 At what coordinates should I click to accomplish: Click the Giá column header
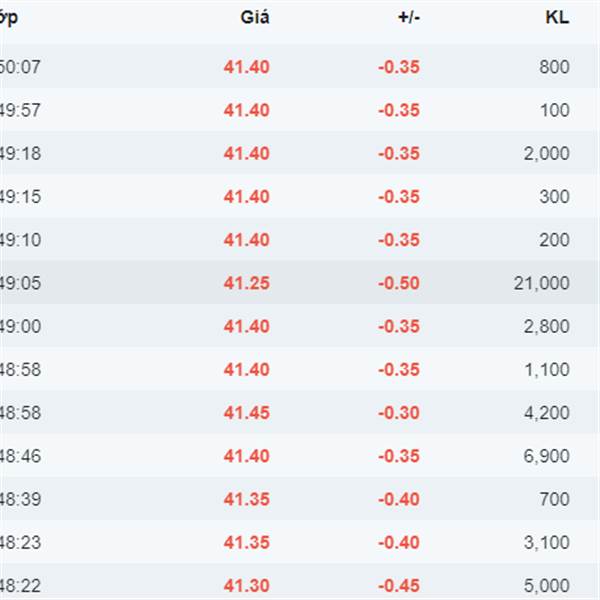(x=254, y=18)
